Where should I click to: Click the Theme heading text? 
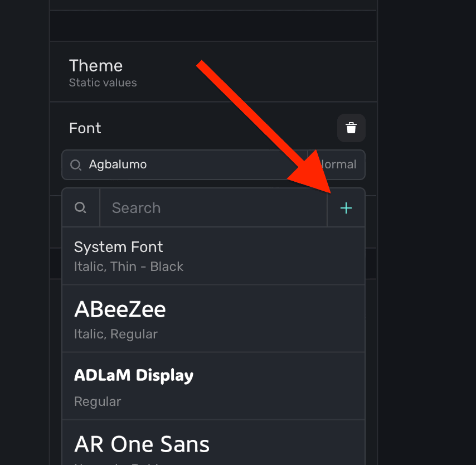[x=96, y=66]
